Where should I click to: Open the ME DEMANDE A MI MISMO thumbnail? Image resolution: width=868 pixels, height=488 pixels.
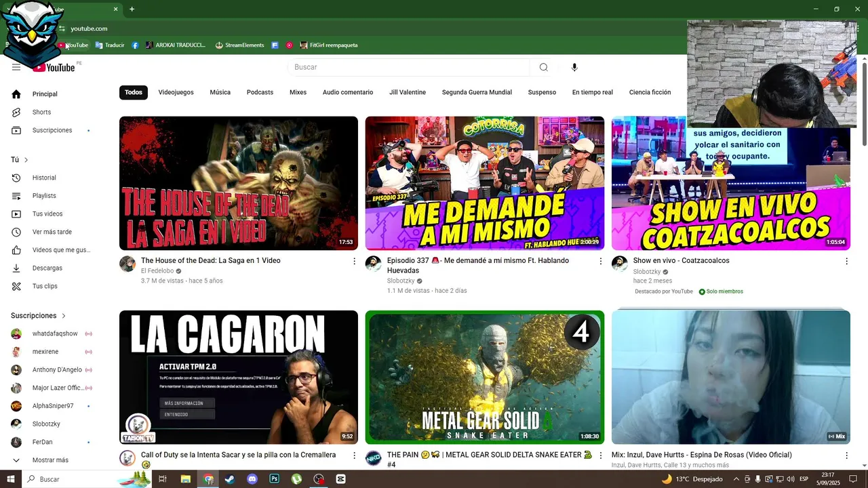485,183
